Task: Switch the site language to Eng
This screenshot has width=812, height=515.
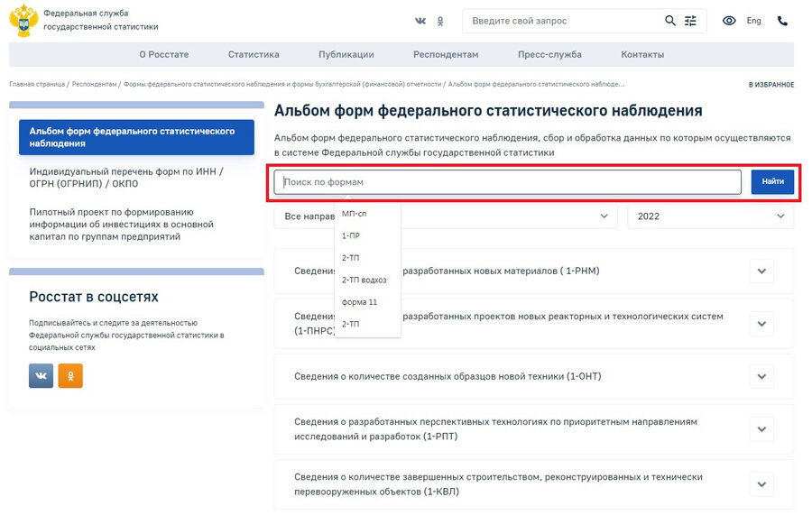Action: point(753,21)
